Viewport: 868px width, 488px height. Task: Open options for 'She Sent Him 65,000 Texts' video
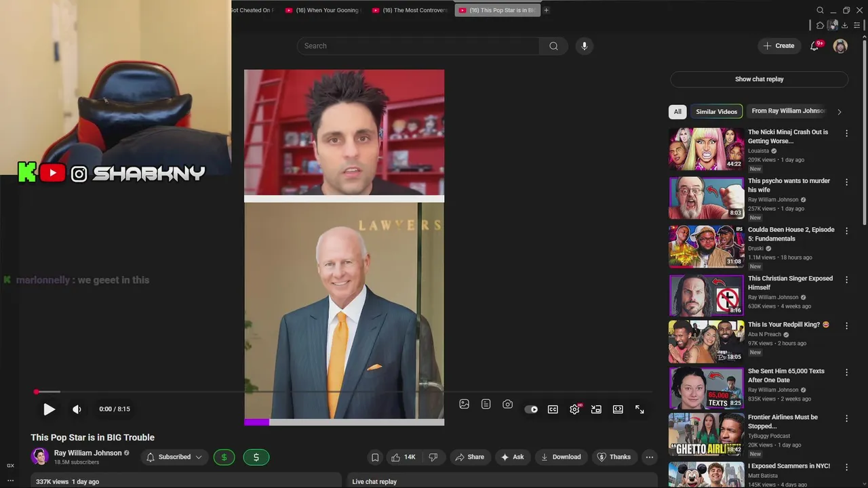pos(846,373)
